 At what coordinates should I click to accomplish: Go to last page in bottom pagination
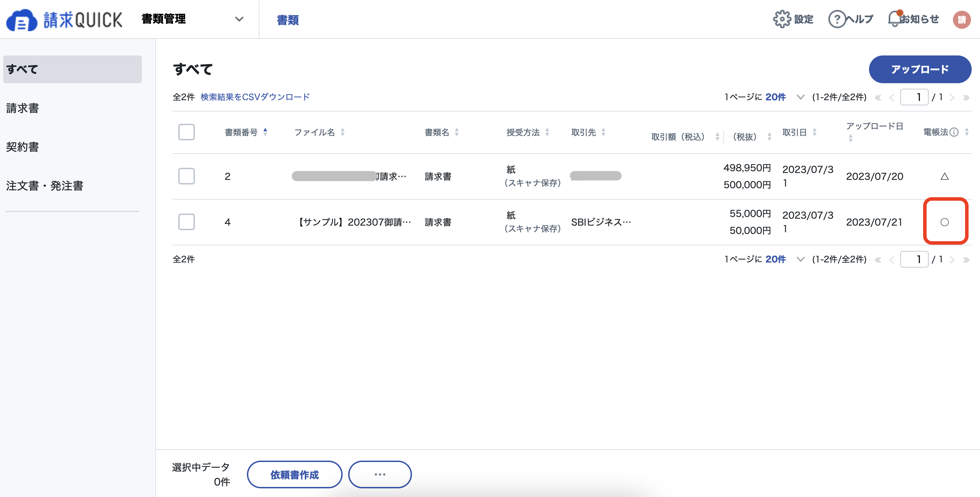pos(966,260)
